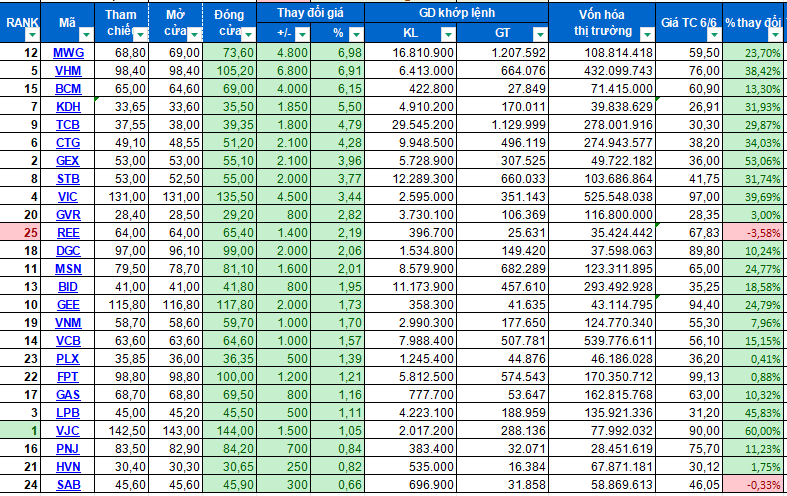Open the REE stock link
Viewport: 787px width, 496px height.
click(68, 233)
